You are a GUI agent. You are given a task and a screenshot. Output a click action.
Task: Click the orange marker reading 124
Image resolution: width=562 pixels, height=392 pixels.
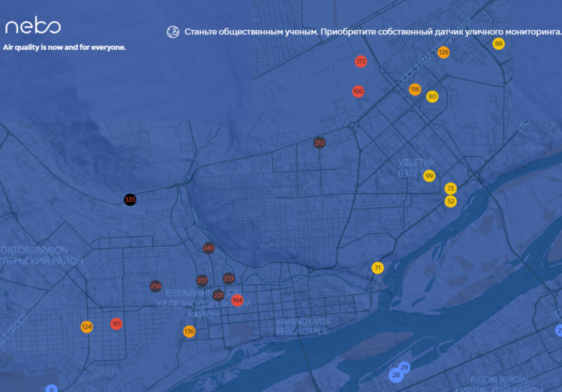(x=86, y=327)
